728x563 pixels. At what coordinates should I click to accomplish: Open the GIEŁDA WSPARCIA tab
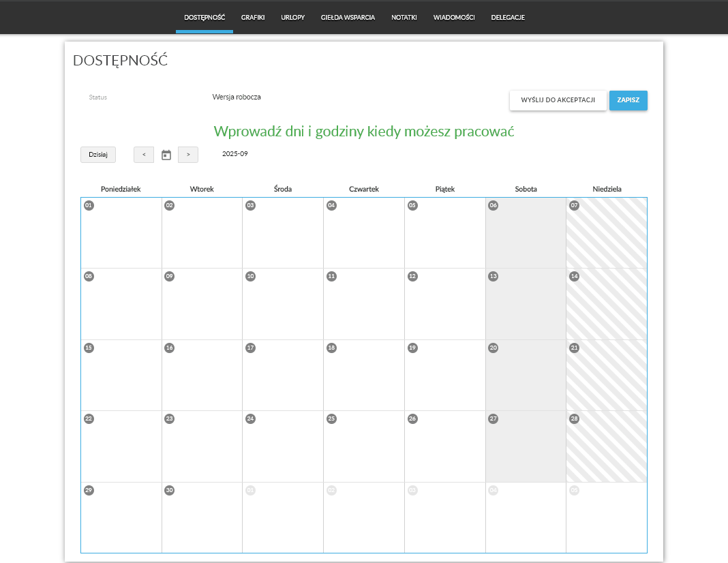pyautogui.click(x=348, y=18)
